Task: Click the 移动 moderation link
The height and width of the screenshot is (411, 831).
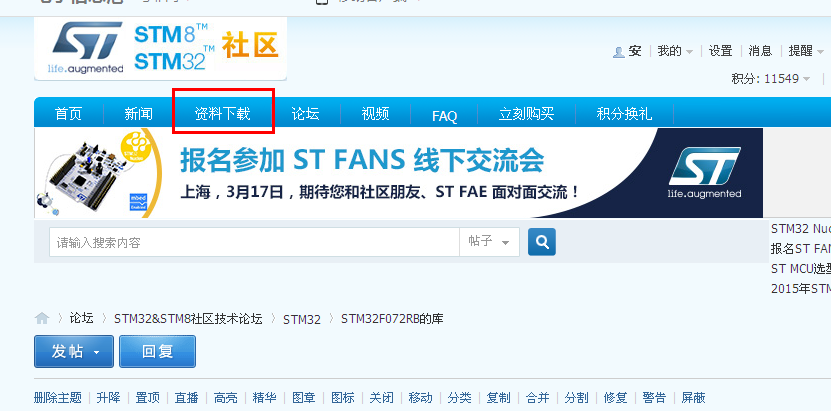Action: pos(421,398)
